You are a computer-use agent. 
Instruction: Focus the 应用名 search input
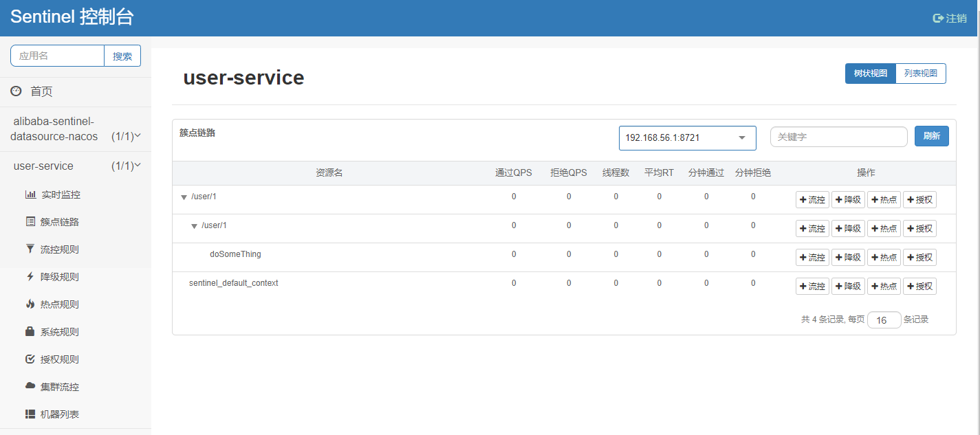pos(57,56)
